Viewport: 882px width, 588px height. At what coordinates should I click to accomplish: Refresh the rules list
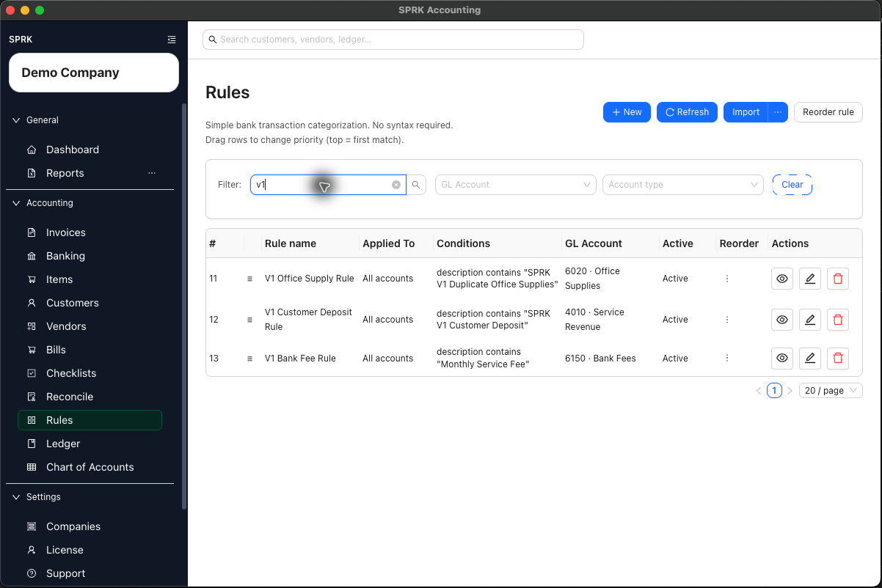click(x=687, y=112)
